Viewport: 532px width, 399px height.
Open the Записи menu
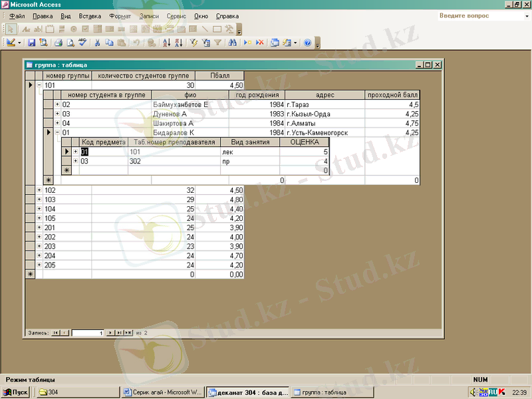pyautogui.click(x=150, y=15)
